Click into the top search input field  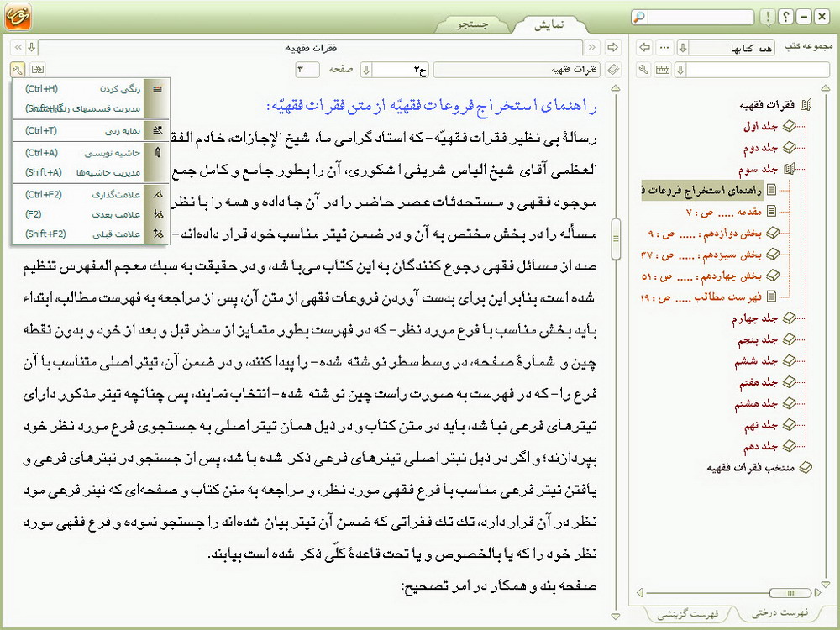pos(700,17)
